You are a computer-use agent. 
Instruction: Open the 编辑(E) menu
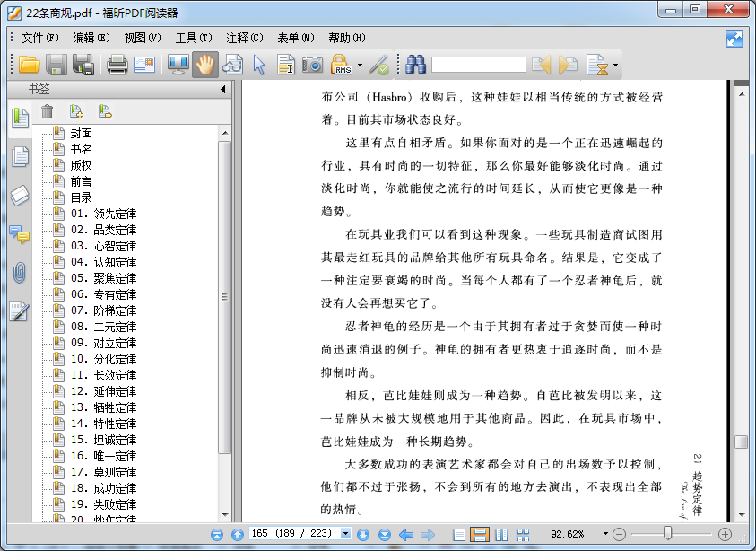point(91,38)
